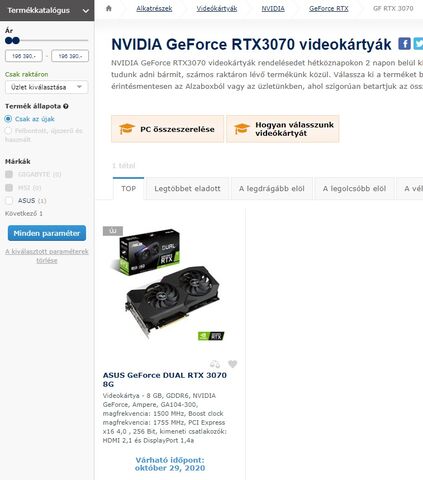Image resolution: width=423 pixels, height=480 pixels.
Task: Go to the home page icon
Action: coord(109,8)
